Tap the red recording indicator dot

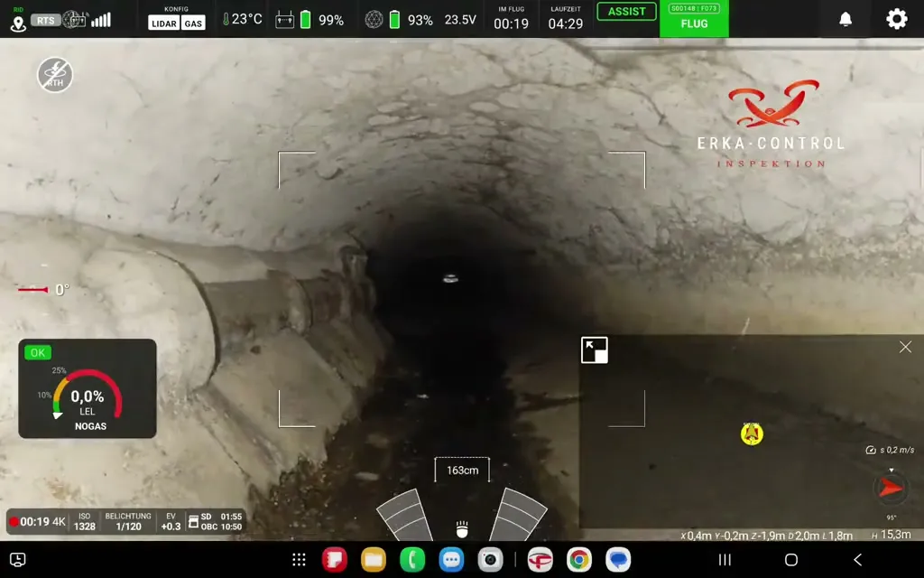click(14, 522)
